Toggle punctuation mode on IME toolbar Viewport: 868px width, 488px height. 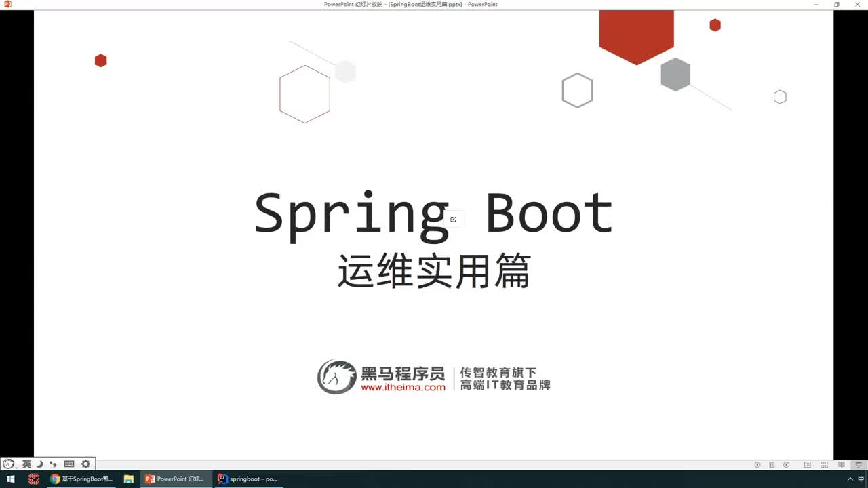54,464
